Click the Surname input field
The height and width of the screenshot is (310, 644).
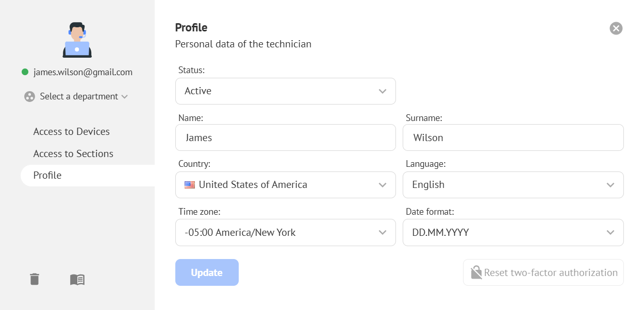coord(513,138)
